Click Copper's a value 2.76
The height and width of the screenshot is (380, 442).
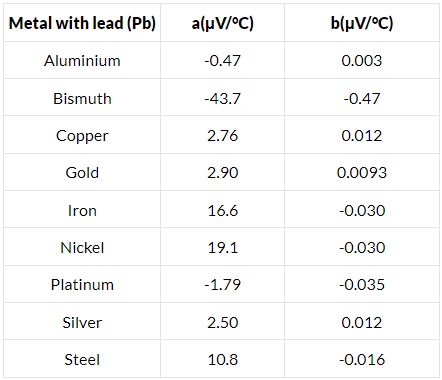[223, 136]
